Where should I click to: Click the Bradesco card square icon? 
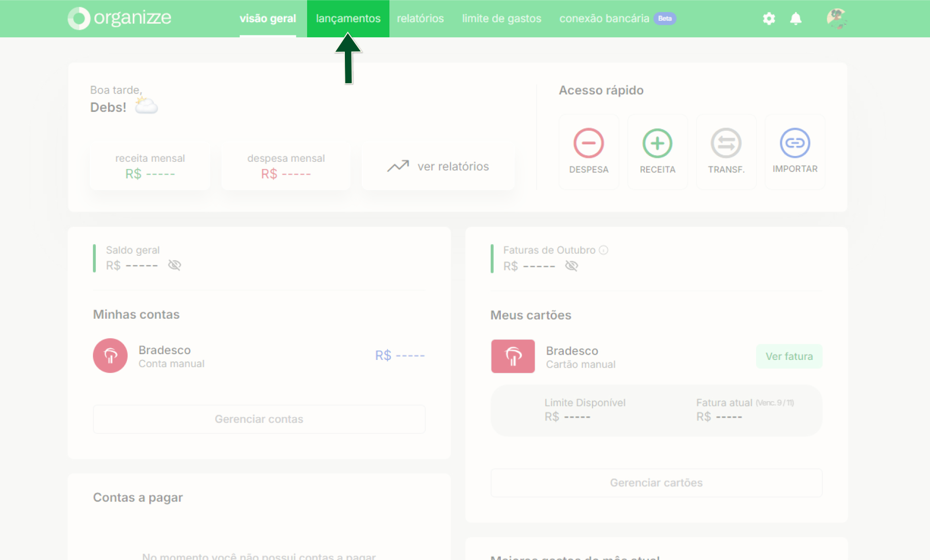click(x=513, y=356)
